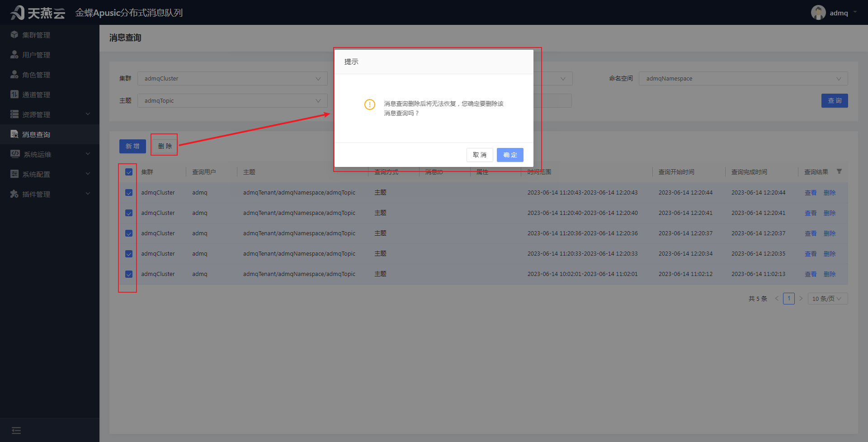Open the 命名空间 admqNamespace dropdown
Viewport: 868px width, 442px height.
[743, 79]
